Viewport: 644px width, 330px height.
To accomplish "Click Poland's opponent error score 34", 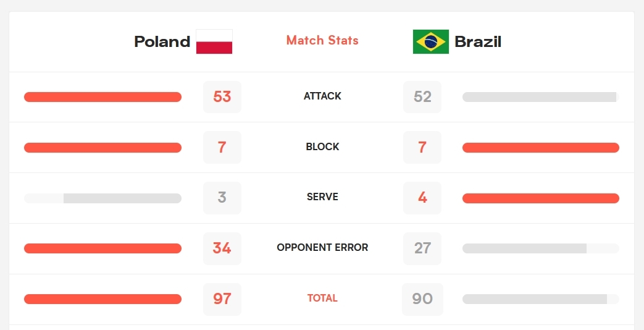I will click(222, 248).
